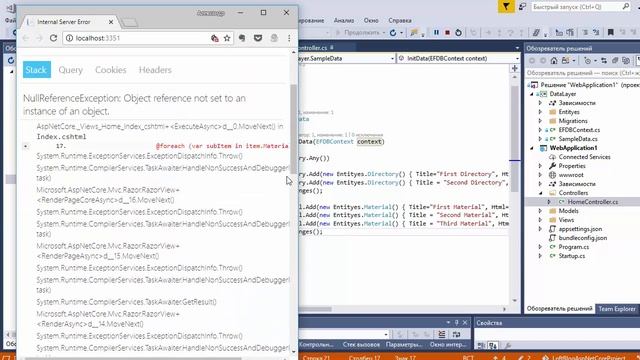The width and height of the screenshot is (640, 360).
Task: Open the Окно menu in Visual Studio
Action: 371,20
